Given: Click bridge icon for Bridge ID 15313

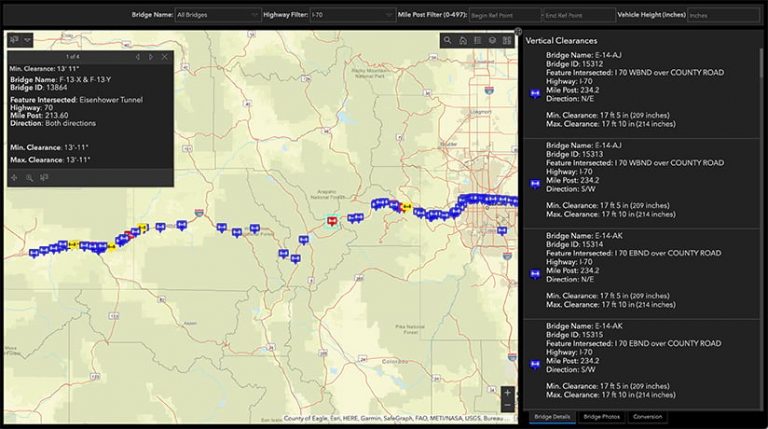Looking at the screenshot, I should 535,184.
